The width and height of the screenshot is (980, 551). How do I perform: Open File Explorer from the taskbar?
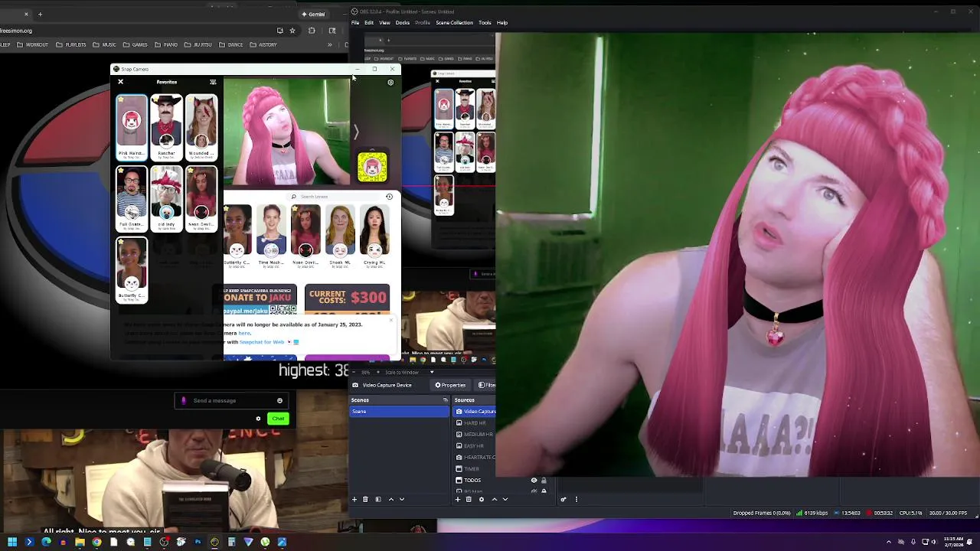click(80, 542)
